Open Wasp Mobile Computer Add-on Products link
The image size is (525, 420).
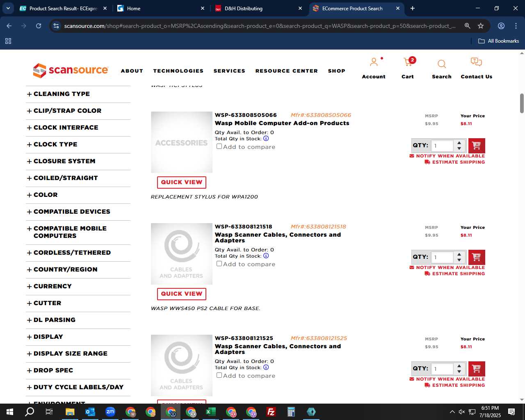(282, 123)
